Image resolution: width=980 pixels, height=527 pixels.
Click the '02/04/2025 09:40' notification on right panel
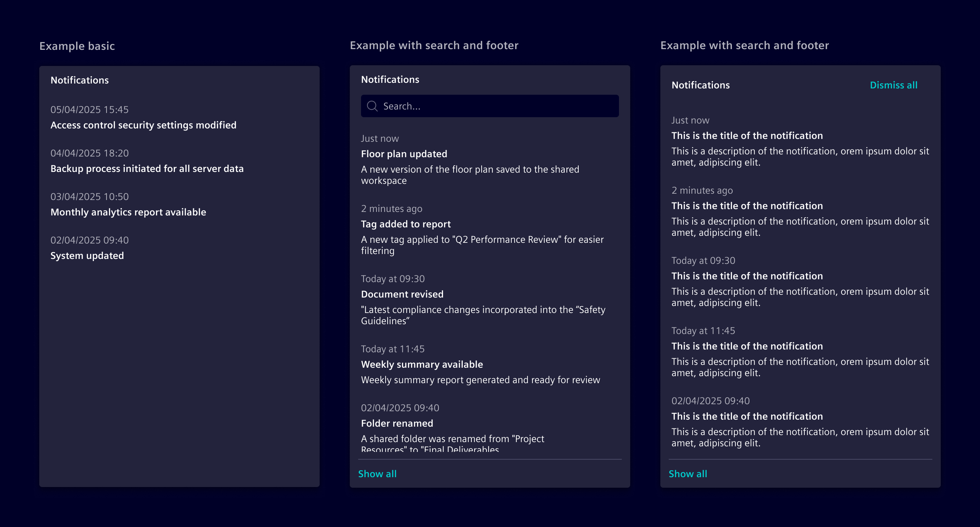click(747, 416)
